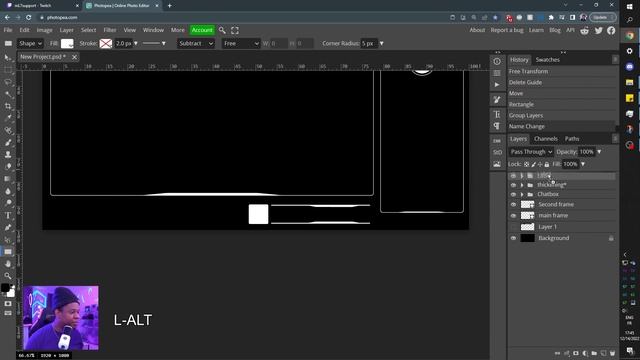Hide the Chatbox folder

513,194
